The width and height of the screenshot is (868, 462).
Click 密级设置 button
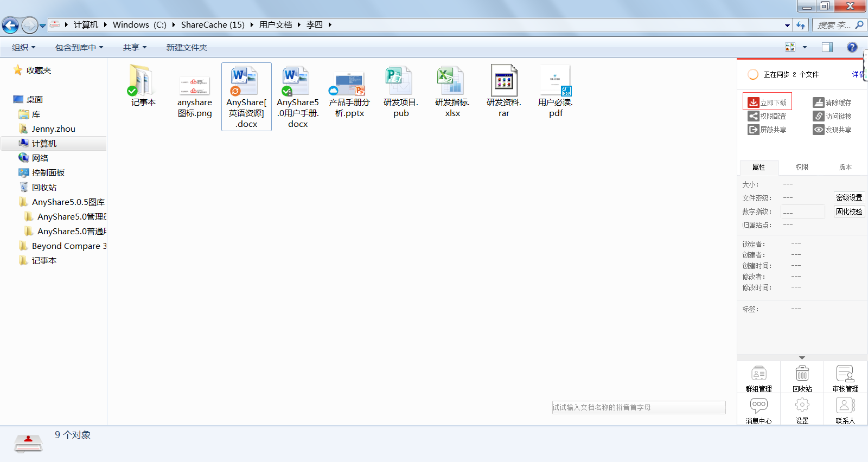click(x=849, y=197)
